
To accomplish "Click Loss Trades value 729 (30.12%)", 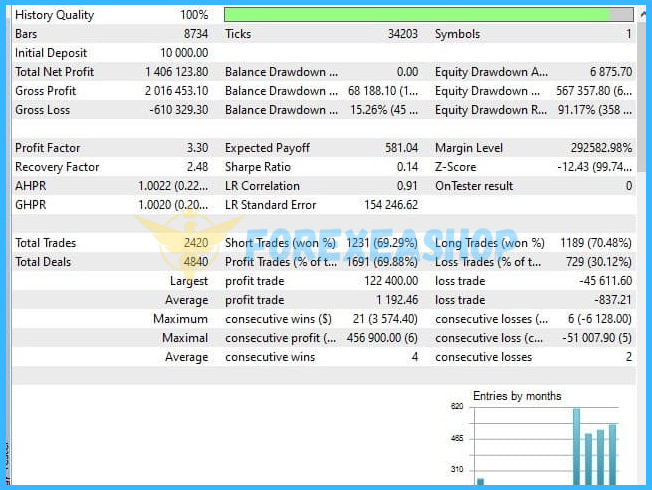I will tap(598, 262).
